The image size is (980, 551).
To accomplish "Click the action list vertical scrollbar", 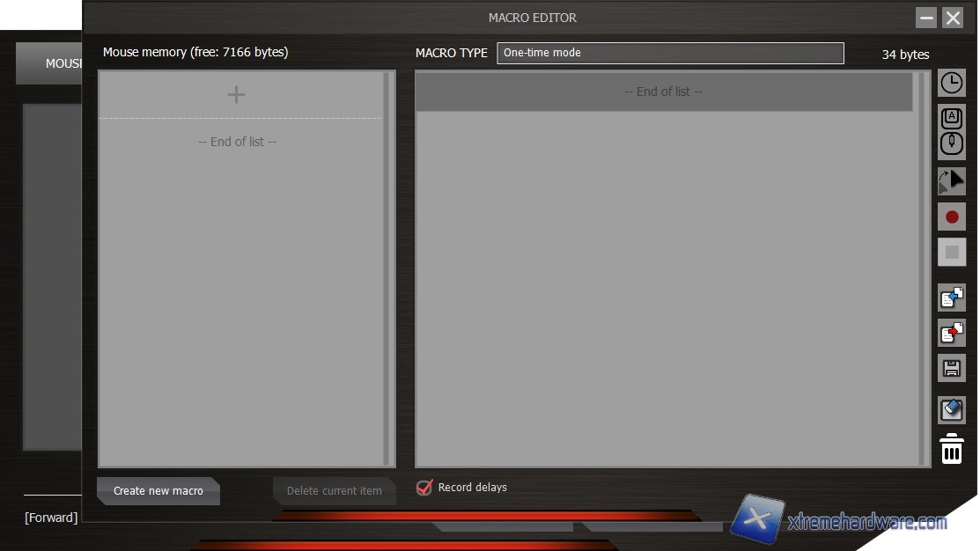I will pyautogui.click(x=922, y=268).
